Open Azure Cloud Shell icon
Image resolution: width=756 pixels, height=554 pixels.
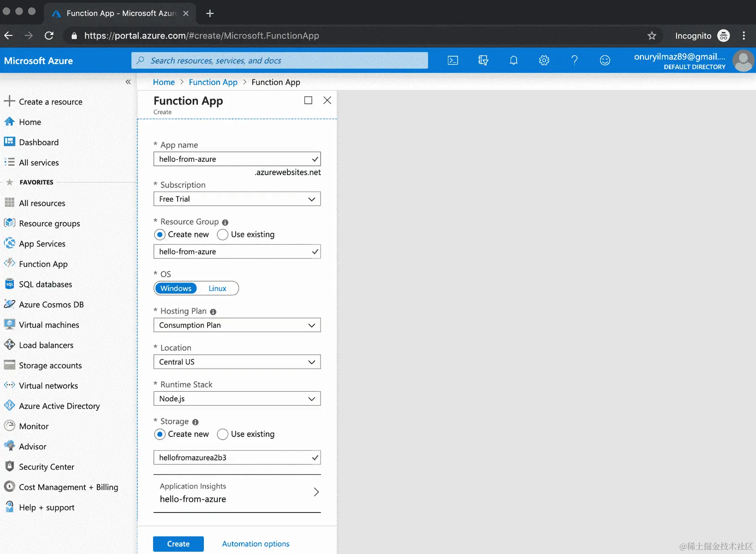tap(453, 60)
